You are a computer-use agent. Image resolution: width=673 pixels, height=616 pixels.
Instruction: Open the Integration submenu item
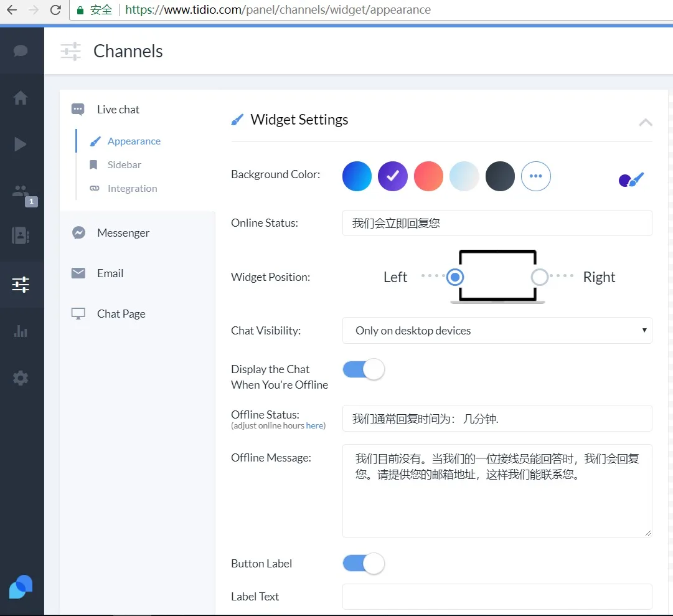[x=132, y=189]
